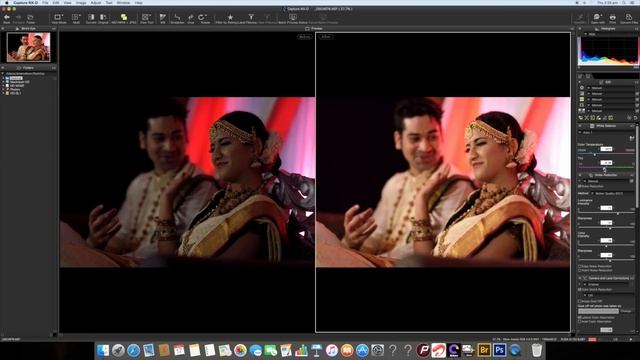
Task: Click the Print toolbar icon
Action: point(613,17)
